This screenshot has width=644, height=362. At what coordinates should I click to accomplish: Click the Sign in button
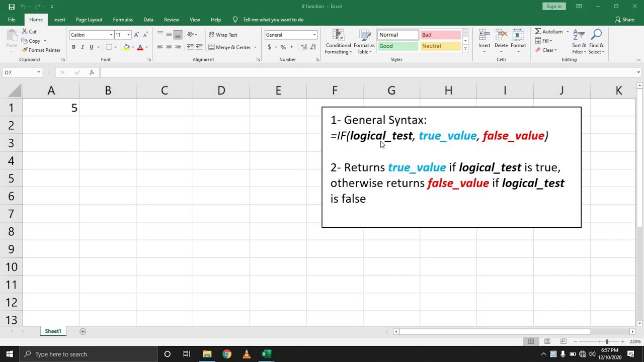(x=554, y=6)
